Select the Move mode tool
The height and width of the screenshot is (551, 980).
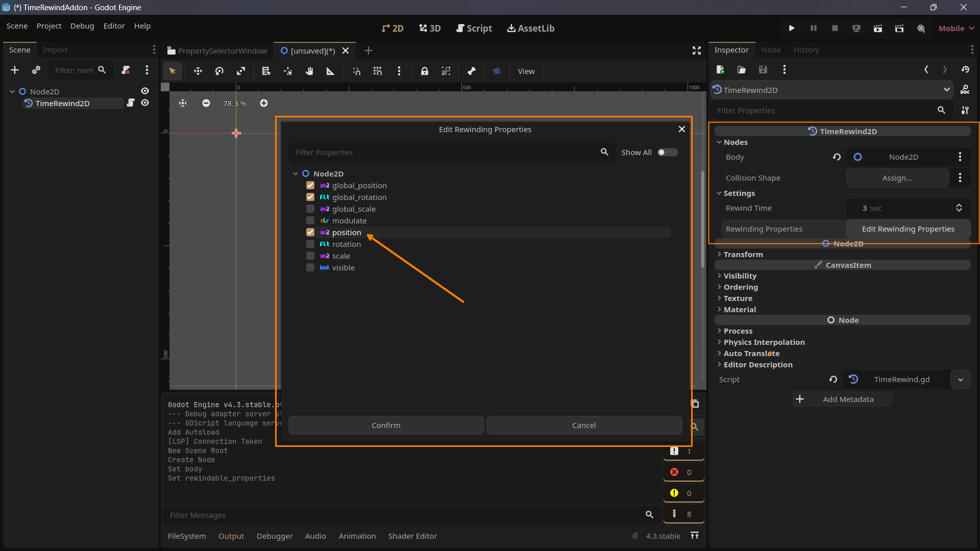(198, 71)
